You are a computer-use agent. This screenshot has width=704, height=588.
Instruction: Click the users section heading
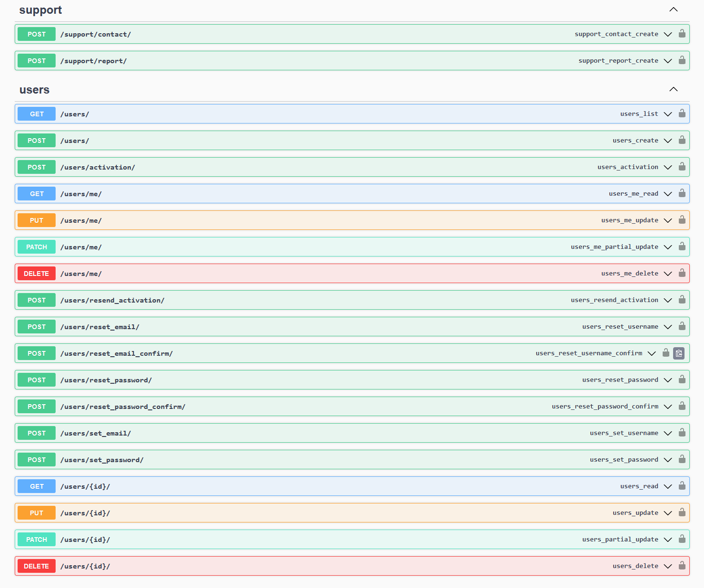pyautogui.click(x=34, y=90)
